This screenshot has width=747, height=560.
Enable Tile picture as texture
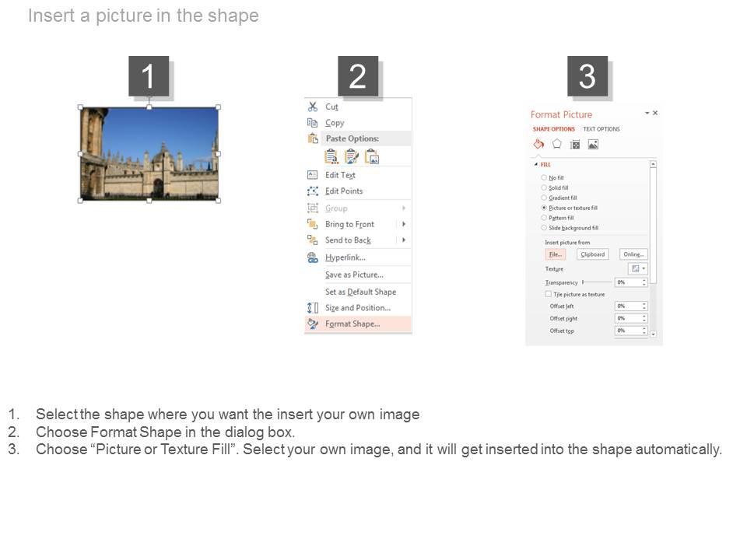549,294
